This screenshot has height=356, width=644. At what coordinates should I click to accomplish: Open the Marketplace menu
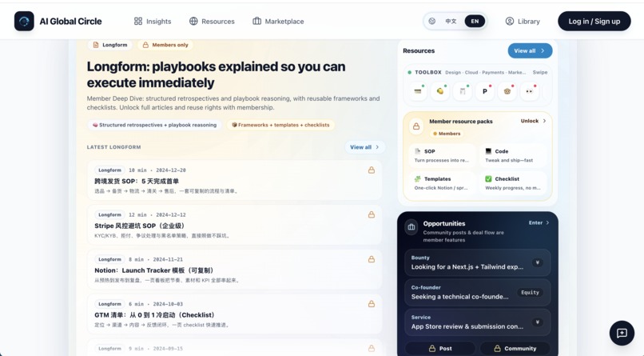coord(278,22)
